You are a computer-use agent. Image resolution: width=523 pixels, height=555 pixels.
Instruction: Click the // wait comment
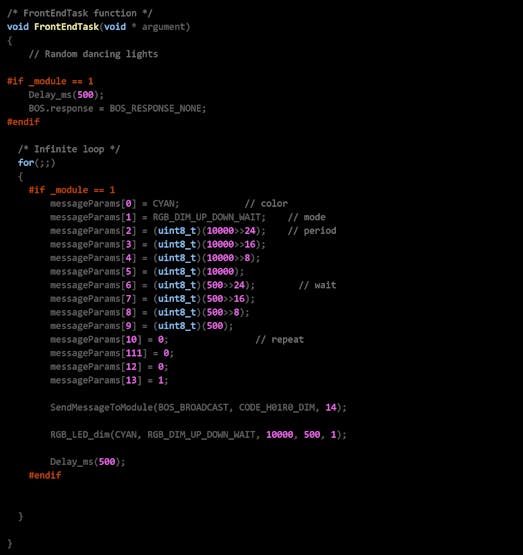(317, 285)
